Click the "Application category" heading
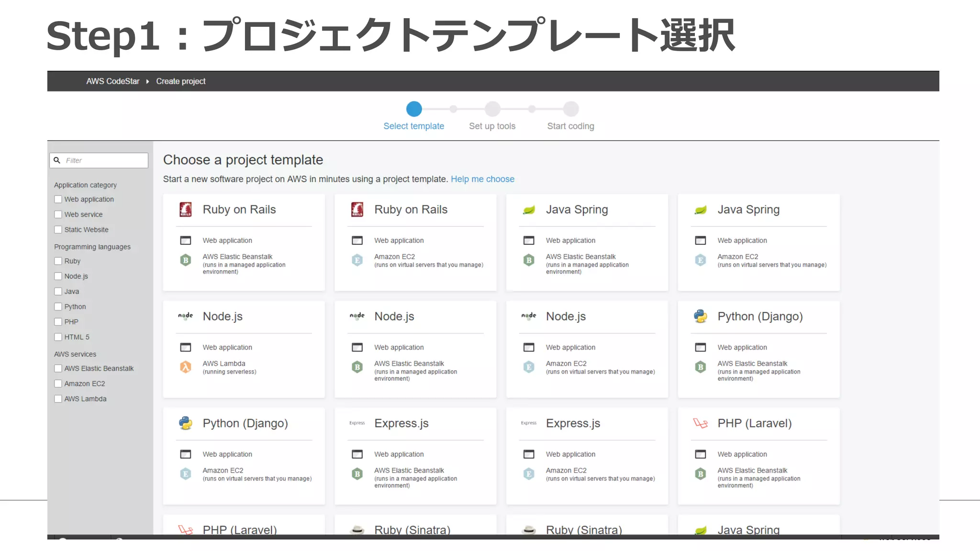Image resolution: width=980 pixels, height=551 pixels. [x=85, y=185]
